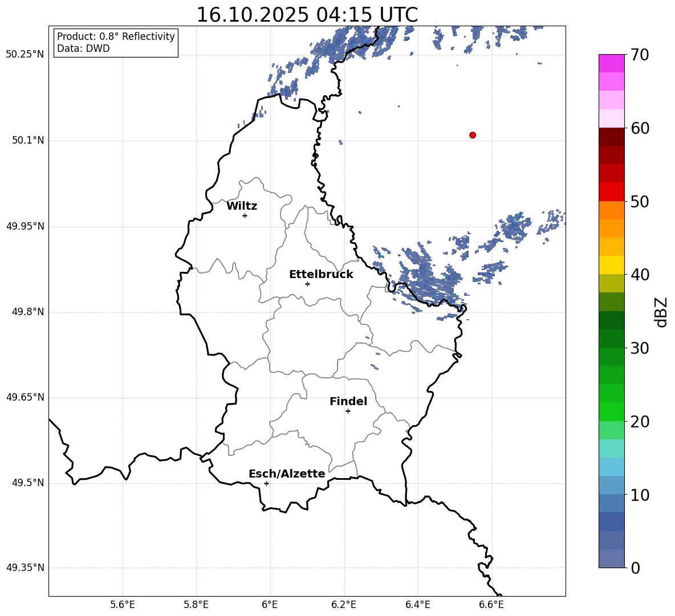This screenshot has width=675, height=616.
Task: Click the Wiltz station label
Action: pos(242,206)
